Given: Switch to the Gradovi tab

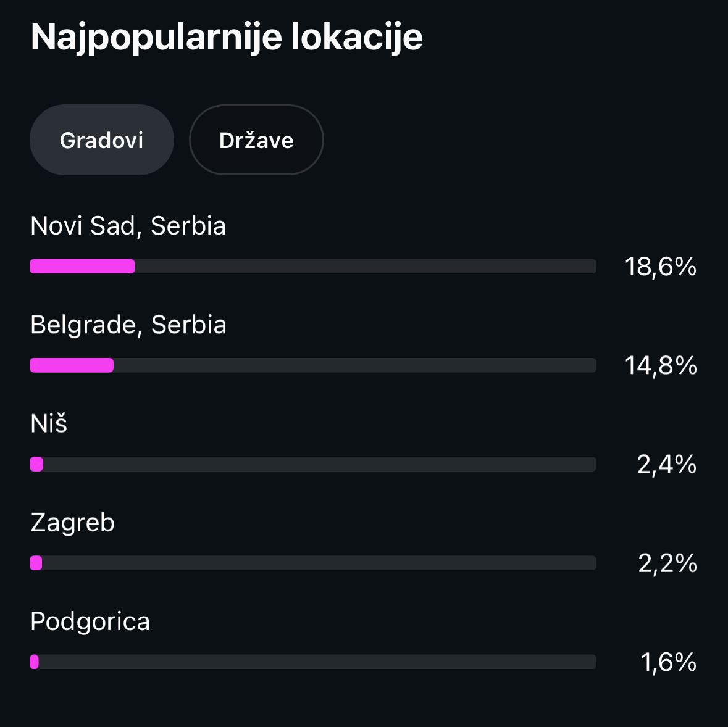Looking at the screenshot, I should pos(102,140).
